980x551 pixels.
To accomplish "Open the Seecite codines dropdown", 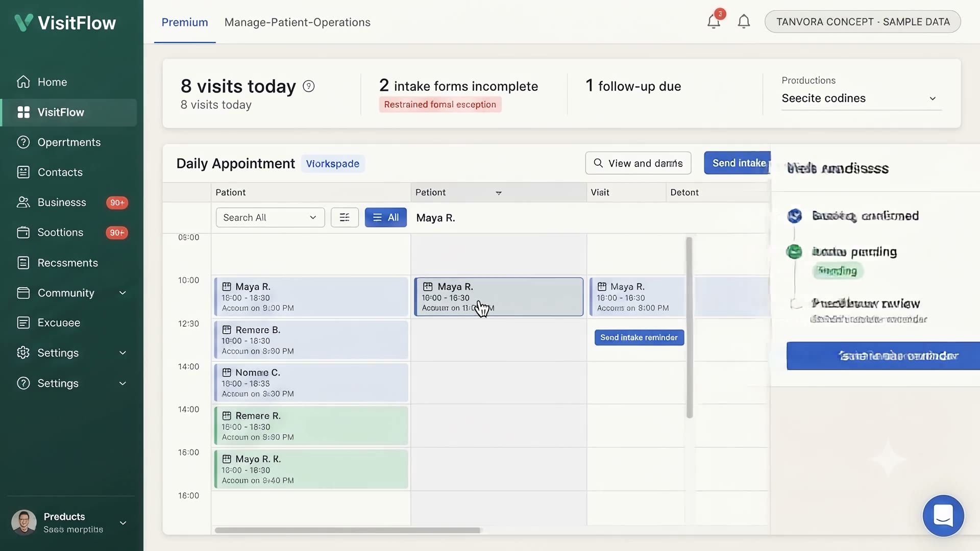I will (861, 98).
